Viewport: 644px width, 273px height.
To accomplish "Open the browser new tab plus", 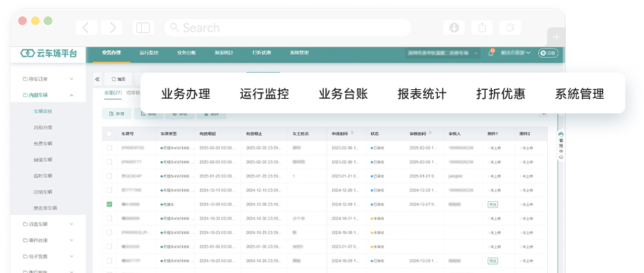I will (x=557, y=37).
